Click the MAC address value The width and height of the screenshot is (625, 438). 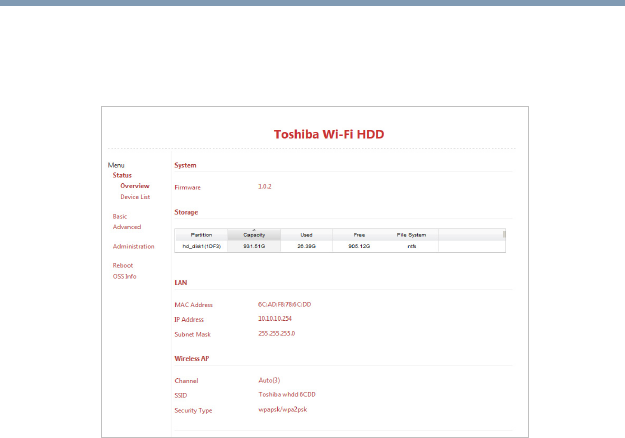[284, 304]
